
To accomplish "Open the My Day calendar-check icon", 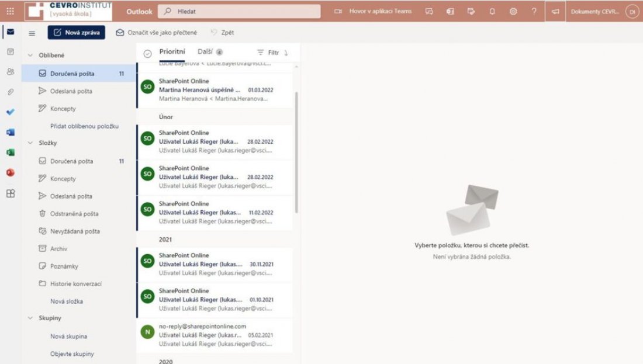I will 471,12.
